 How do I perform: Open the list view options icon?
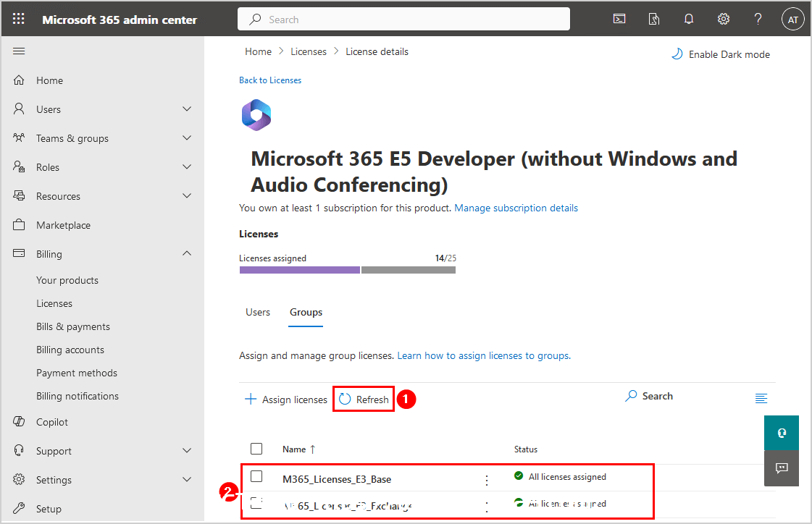tap(761, 398)
